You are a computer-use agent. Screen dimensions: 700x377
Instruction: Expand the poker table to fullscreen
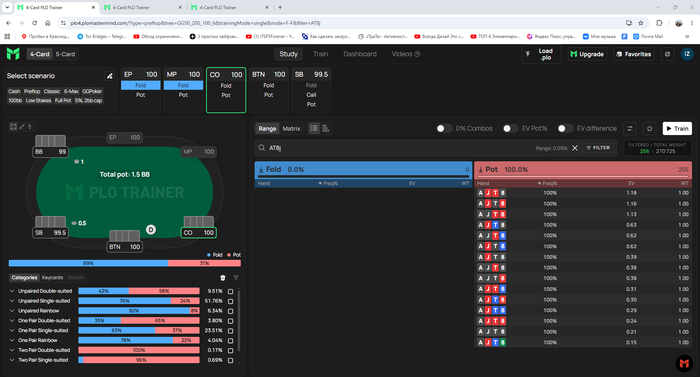pos(13,127)
